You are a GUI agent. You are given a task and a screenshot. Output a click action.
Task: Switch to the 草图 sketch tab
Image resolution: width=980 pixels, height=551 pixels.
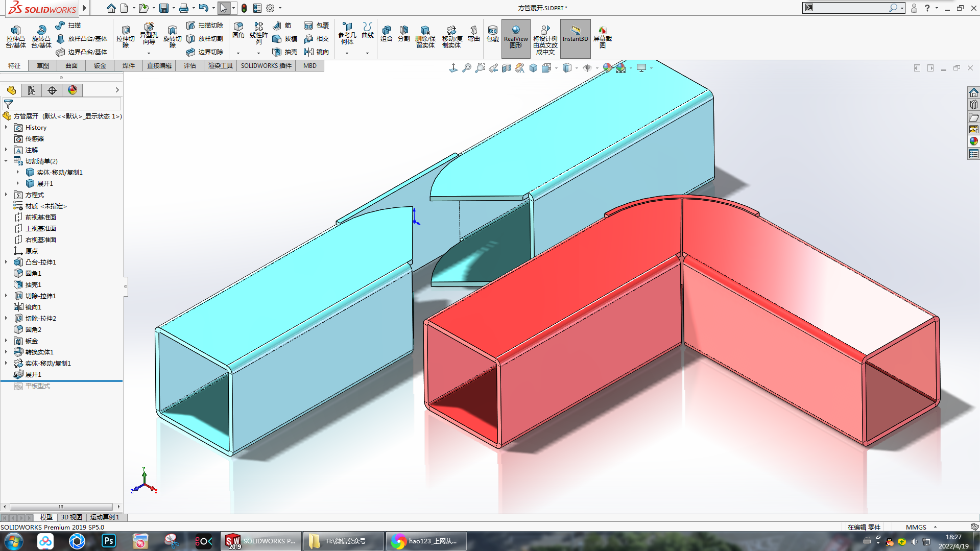43,66
